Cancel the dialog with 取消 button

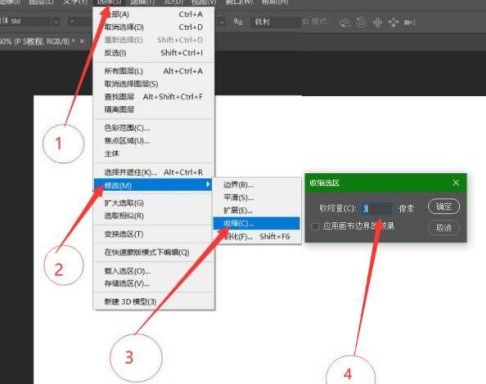444,228
